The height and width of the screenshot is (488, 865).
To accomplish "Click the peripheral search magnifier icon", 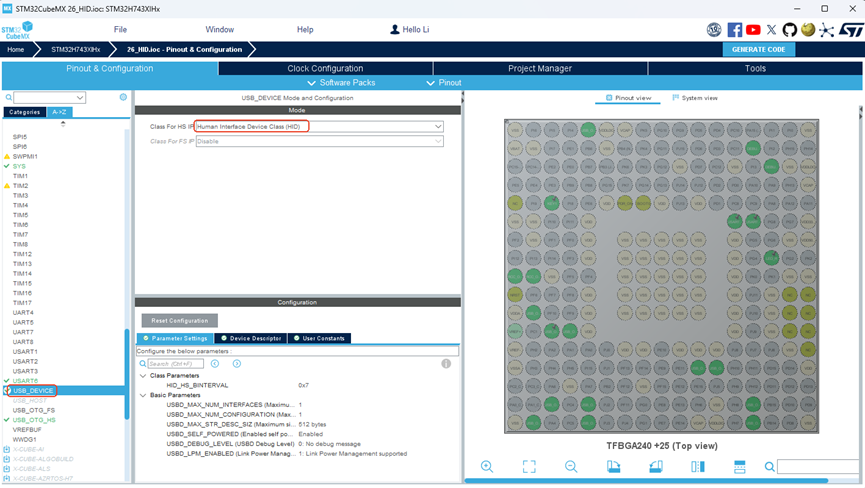I will 8,98.
